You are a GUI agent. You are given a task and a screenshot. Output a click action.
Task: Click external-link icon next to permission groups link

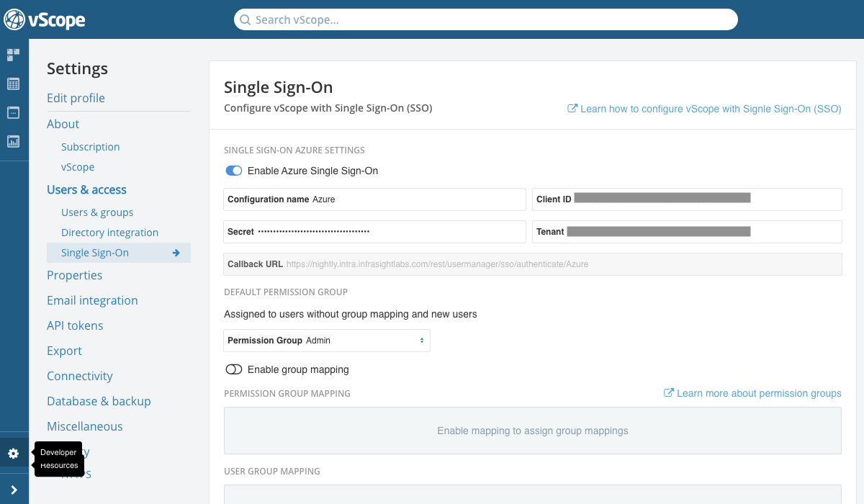[669, 393]
